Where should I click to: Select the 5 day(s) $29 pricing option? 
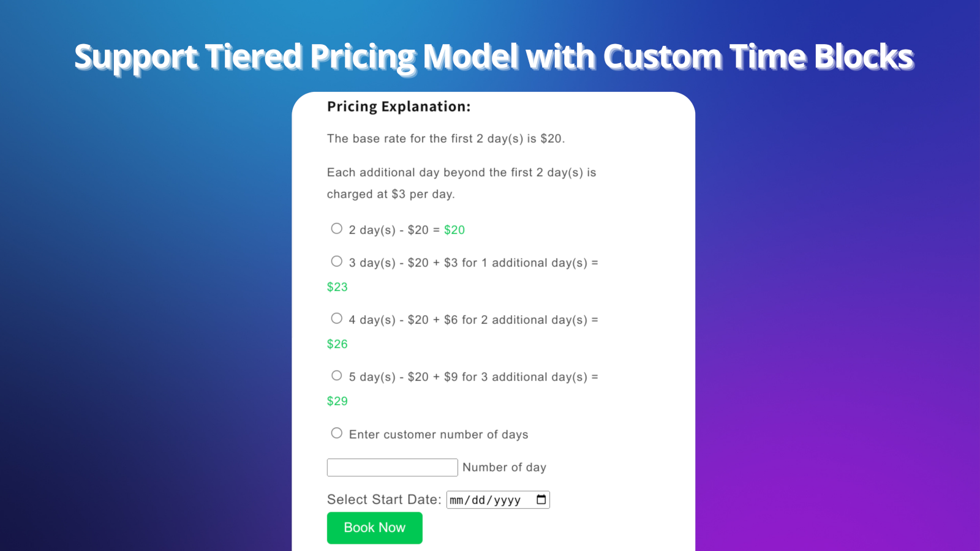tap(336, 375)
